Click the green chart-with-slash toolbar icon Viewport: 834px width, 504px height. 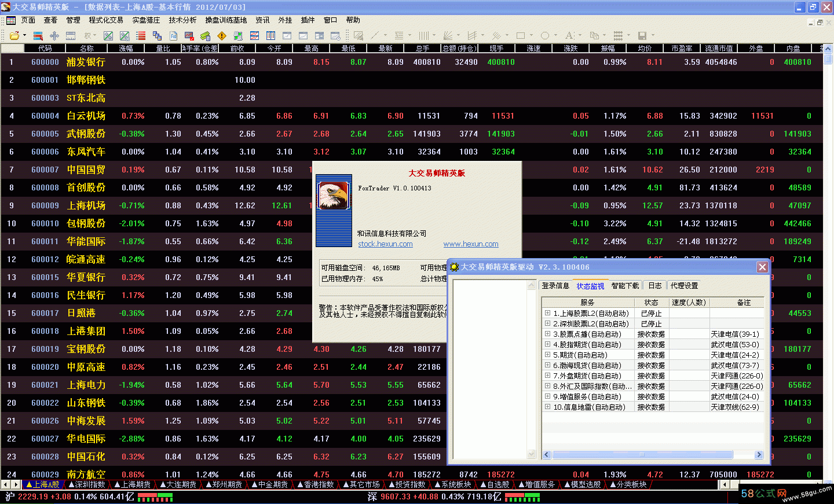point(108,35)
